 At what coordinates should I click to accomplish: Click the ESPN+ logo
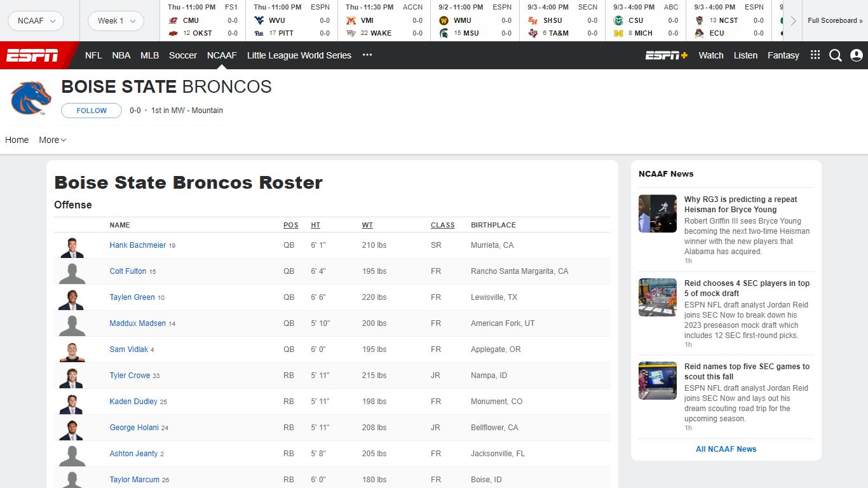coord(667,55)
